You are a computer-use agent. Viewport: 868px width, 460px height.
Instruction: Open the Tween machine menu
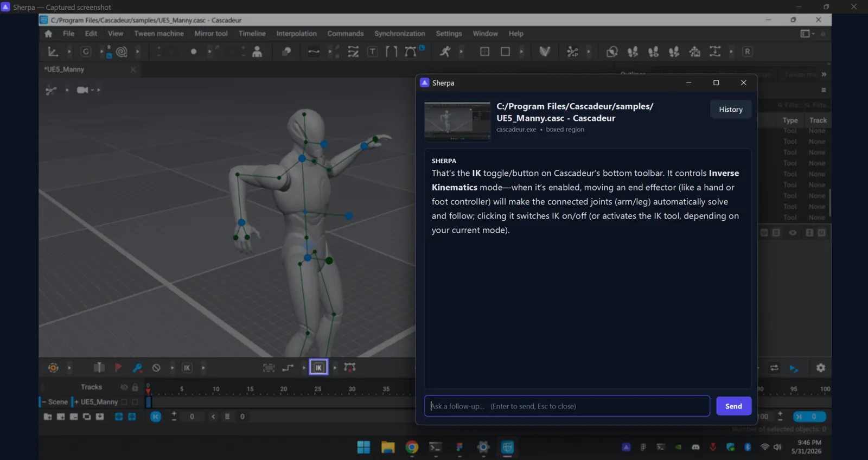pyautogui.click(x=159, y=34)
